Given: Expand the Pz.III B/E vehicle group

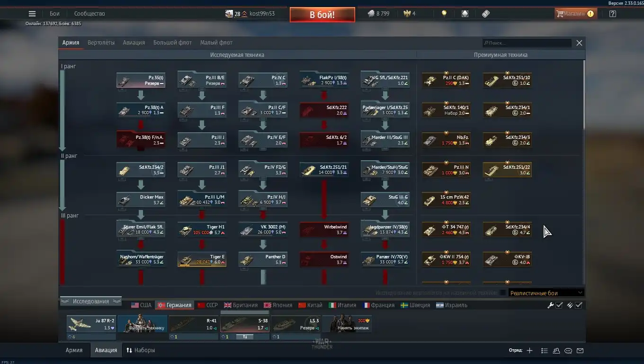Looking at the screenshot, I should click(x=202, y=80).
